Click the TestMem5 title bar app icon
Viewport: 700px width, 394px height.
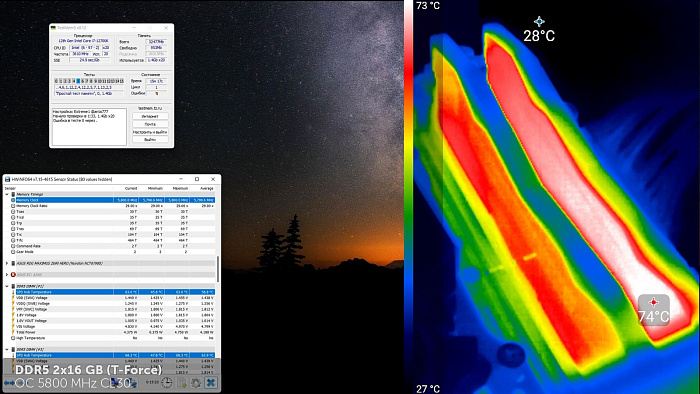tap(54, 28)
